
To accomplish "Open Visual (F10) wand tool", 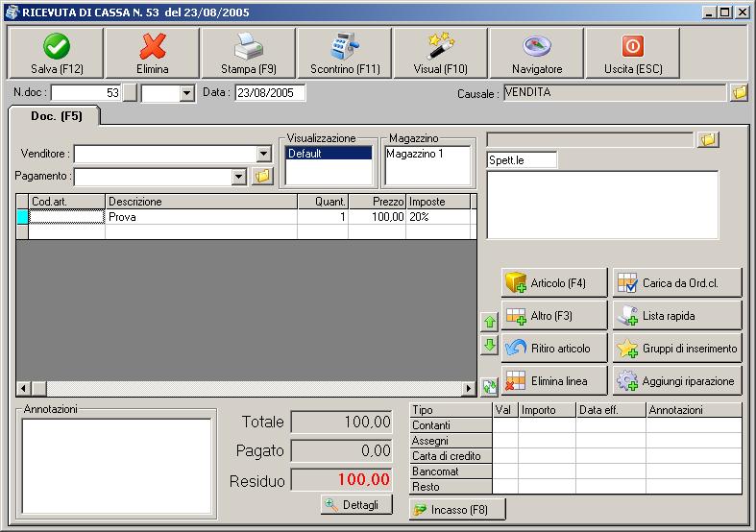I will [441, 53].
